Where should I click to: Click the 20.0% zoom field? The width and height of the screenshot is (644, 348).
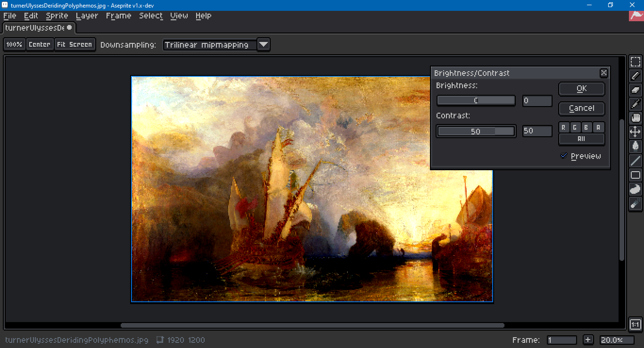[618, 340]
